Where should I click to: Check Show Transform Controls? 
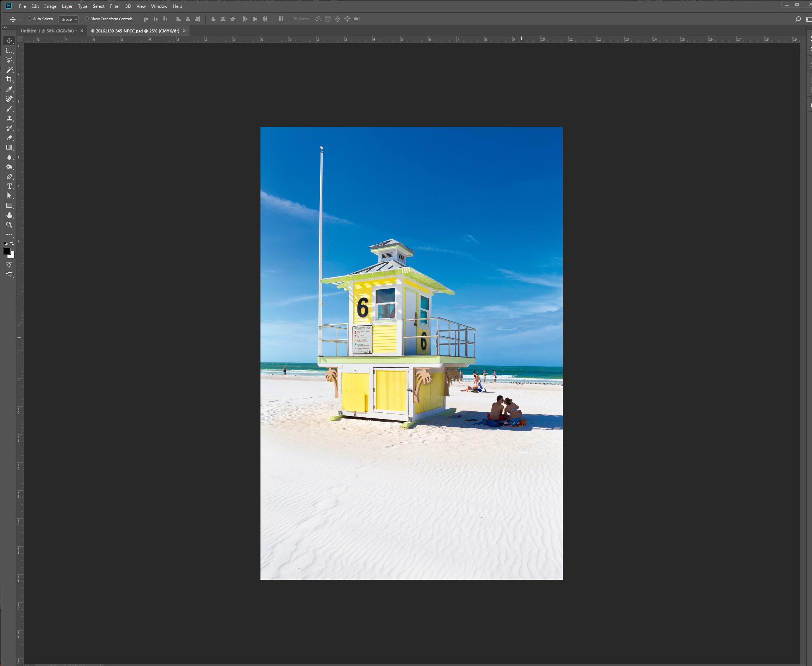pos(87,18)
